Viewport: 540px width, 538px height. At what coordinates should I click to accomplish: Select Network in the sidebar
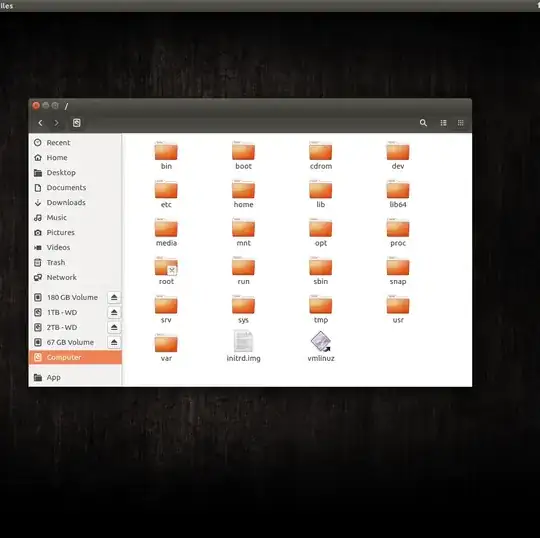coord(75,277)
